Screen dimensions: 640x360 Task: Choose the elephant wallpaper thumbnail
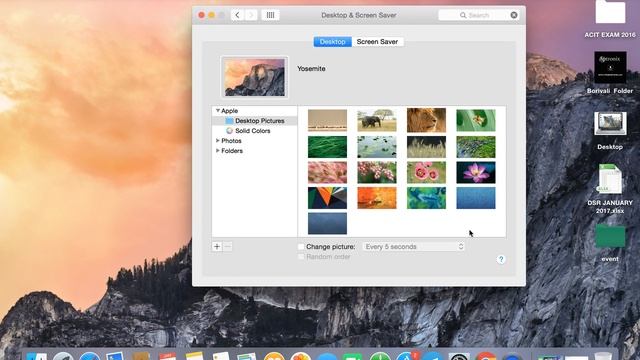pyautogui.click(x=377, y=120)
